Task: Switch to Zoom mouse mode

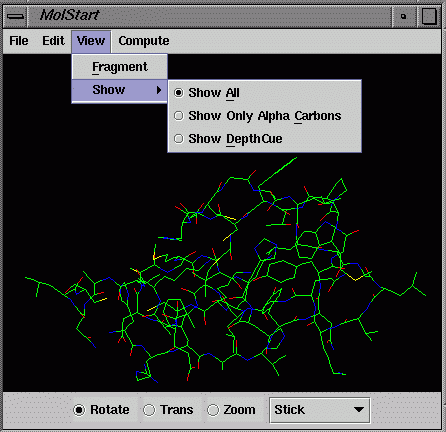Action: (232, 410)
